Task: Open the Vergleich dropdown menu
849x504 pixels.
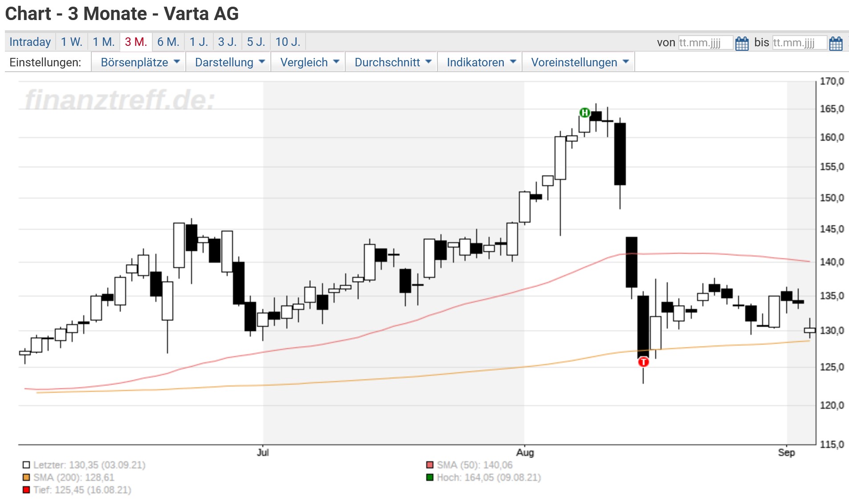Action: 308,62
